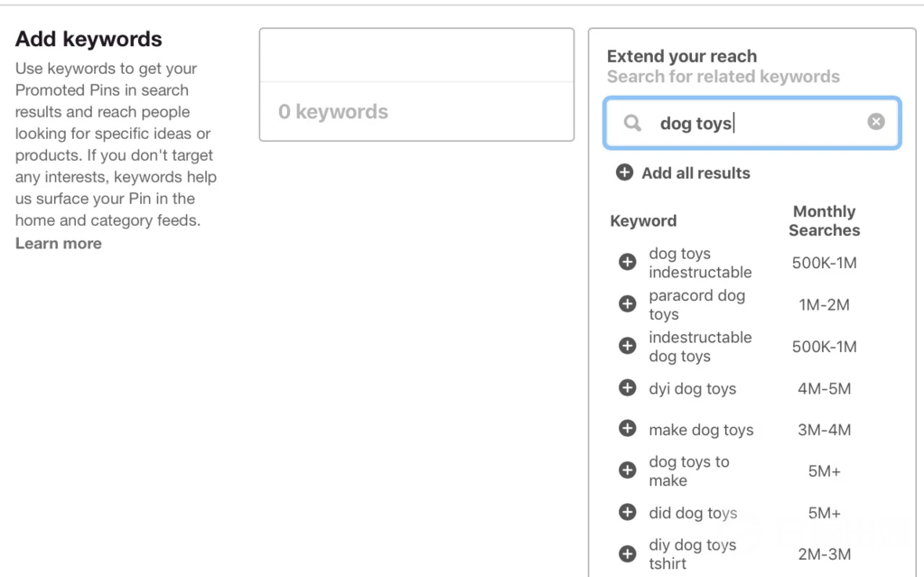
Task: Click the 'Keyword' column header
Action: point(643,220)
